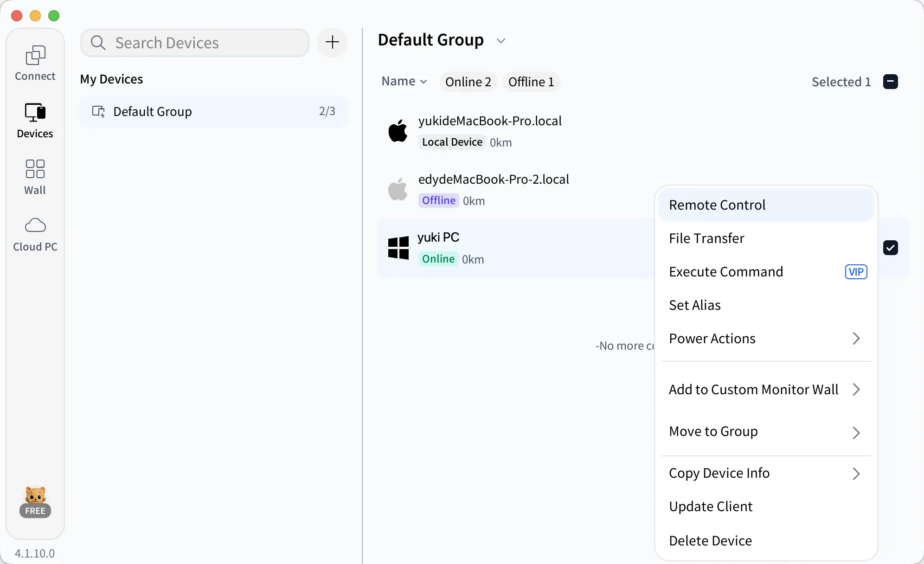
Task: Select Set Alias menu entry
Action: (x=766, y=305)
